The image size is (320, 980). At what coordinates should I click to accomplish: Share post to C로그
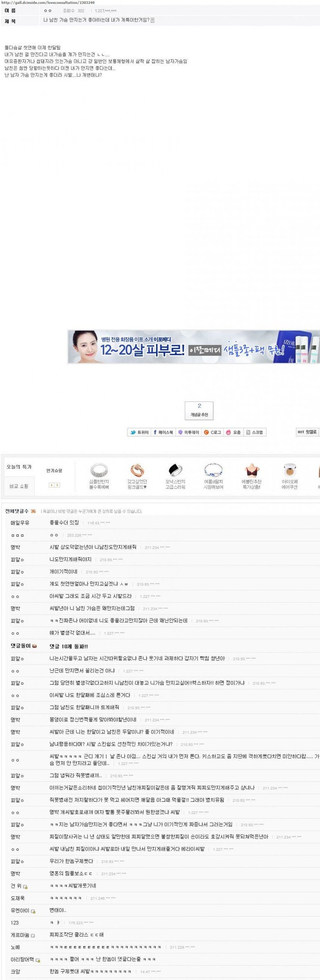[x=212, y=432]
